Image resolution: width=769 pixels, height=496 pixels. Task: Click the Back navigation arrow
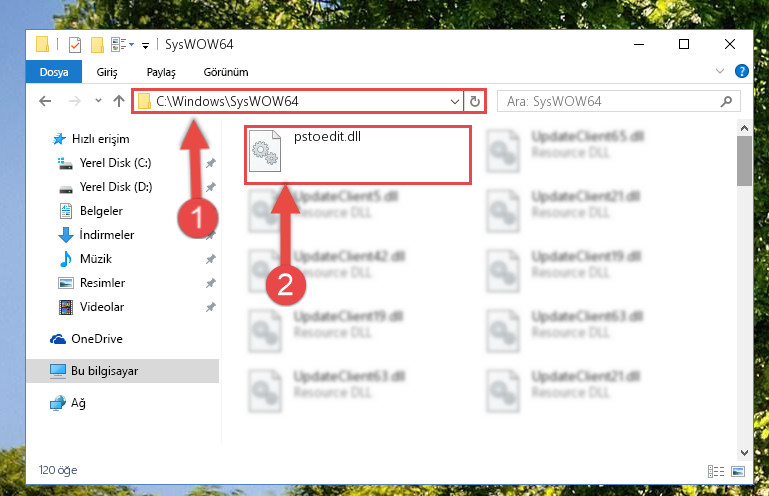click(45, 101)
